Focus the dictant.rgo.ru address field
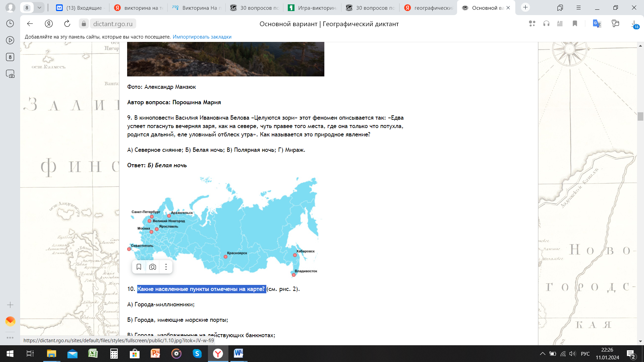The image size is (644, 362). (x=113, y=24)
